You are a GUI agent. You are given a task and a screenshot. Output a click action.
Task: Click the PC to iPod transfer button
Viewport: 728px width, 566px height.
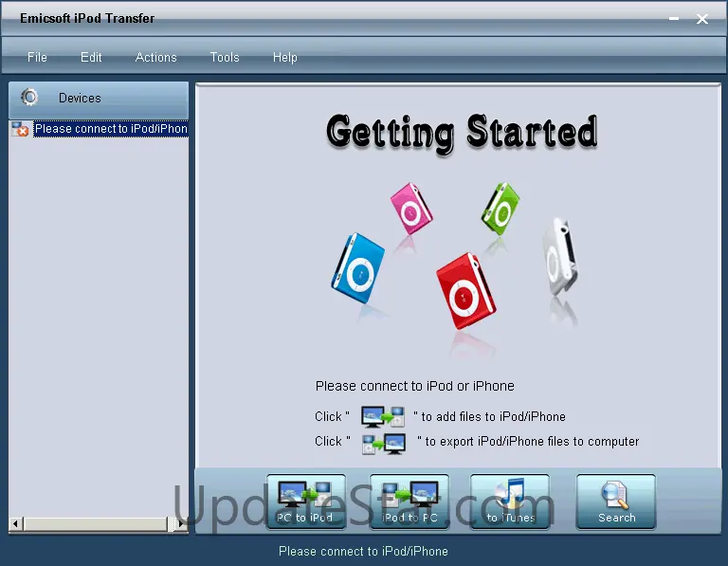click(305, 502)
